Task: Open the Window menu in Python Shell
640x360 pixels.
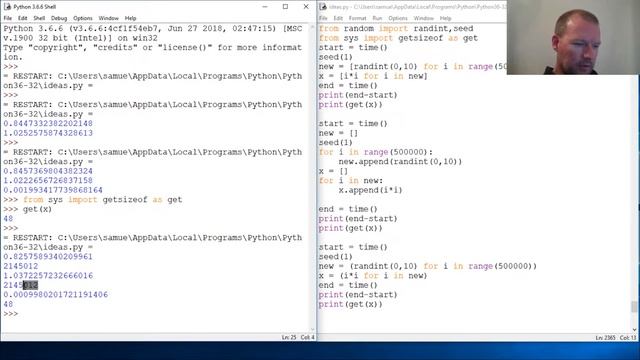Action: tap(109, 18)
